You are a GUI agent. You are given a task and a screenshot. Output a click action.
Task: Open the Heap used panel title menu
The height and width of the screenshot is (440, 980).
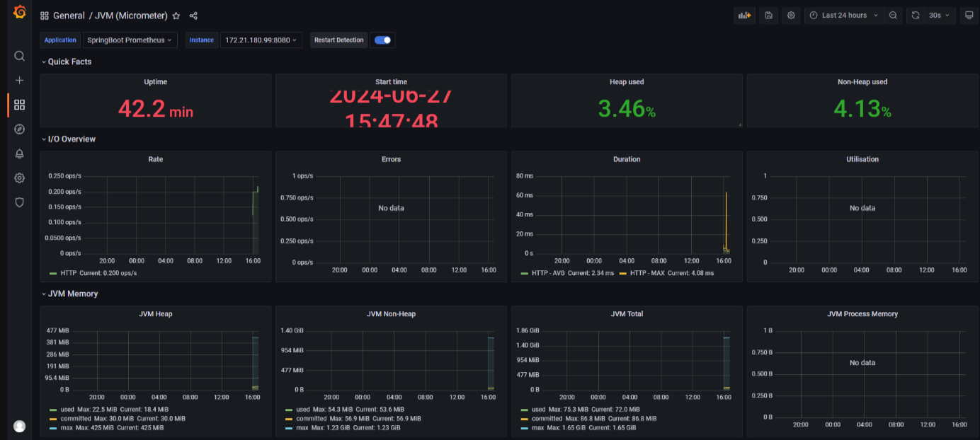pyautogui.click(x=627, y=82)
